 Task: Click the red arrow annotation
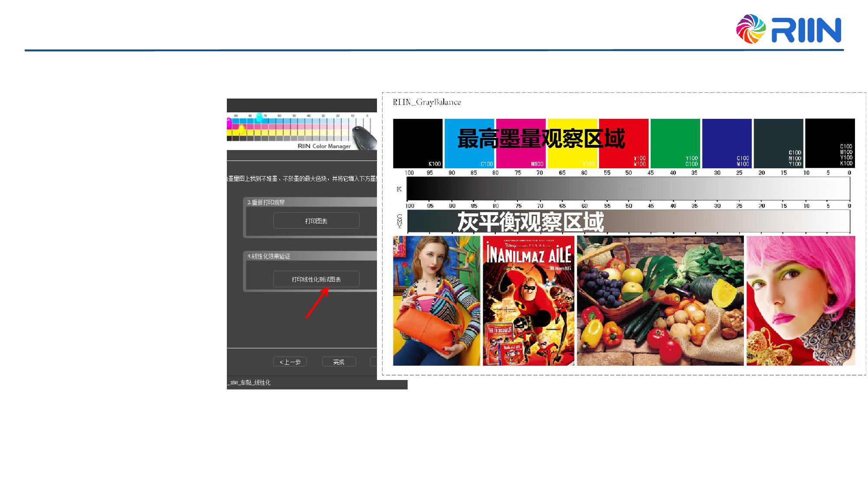(317, 303)
